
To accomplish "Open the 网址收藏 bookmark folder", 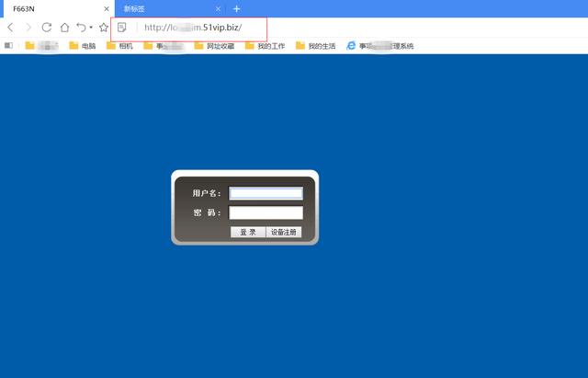I will pos(214,46).
